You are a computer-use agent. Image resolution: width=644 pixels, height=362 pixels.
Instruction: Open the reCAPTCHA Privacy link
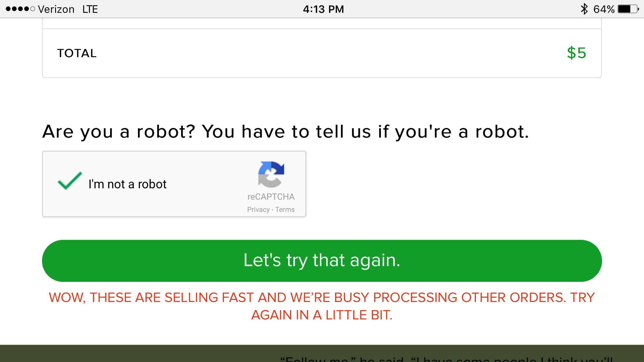[258, 210]
